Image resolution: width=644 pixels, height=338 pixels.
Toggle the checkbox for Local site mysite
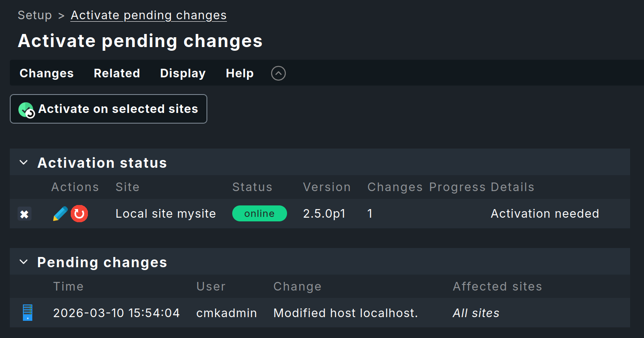coord(25,214)
